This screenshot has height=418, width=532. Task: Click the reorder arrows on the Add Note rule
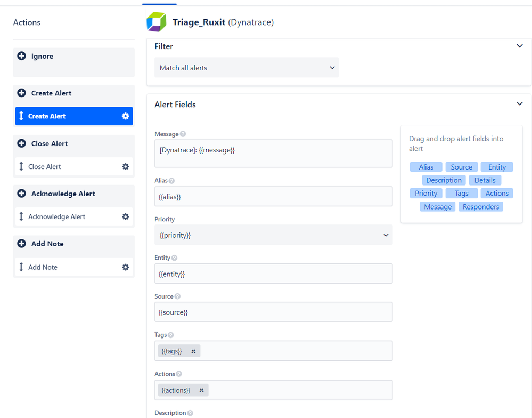coord(21,267)
